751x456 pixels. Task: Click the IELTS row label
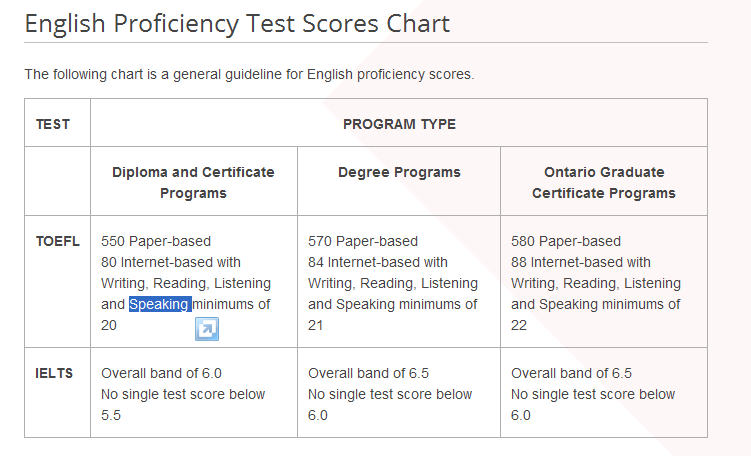point(54,373)
